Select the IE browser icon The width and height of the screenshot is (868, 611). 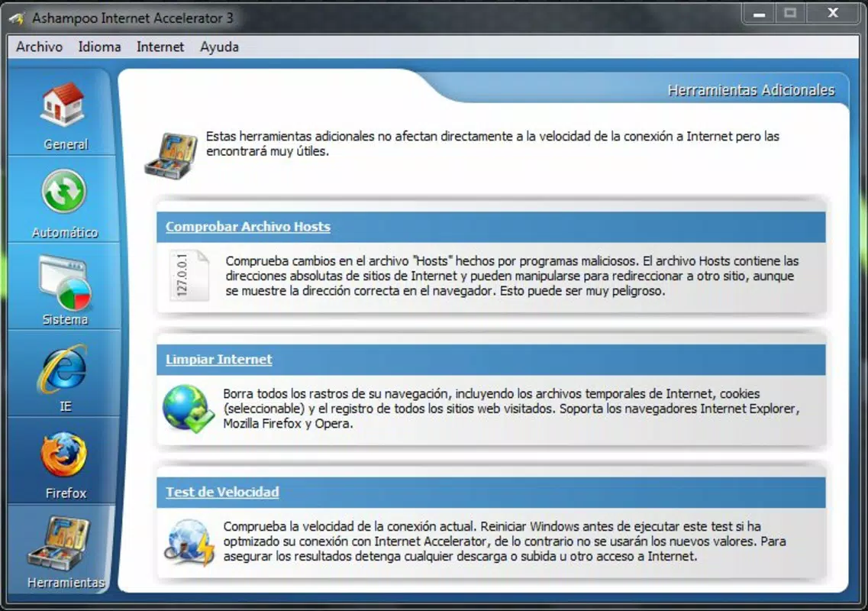pyautogui.click(x=63, y=368)
